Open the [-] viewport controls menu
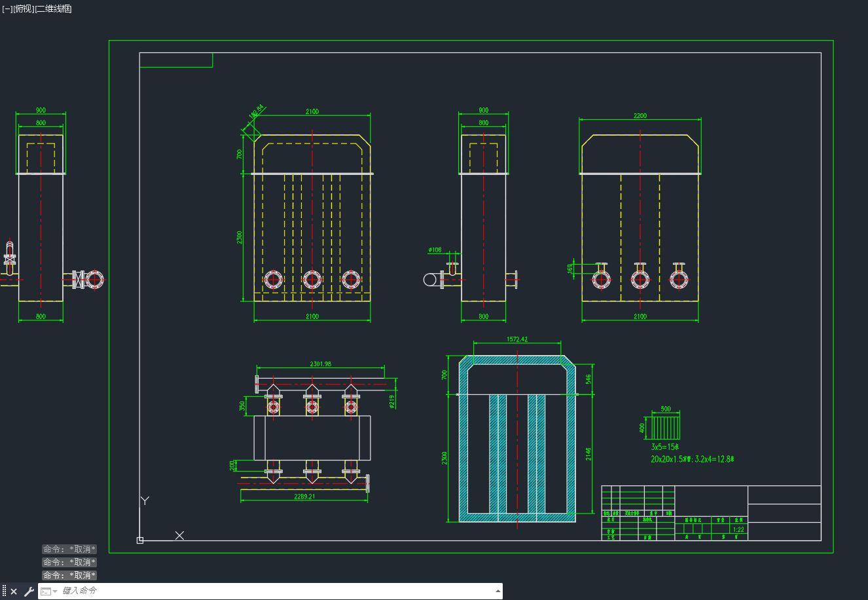 [7, 9]
